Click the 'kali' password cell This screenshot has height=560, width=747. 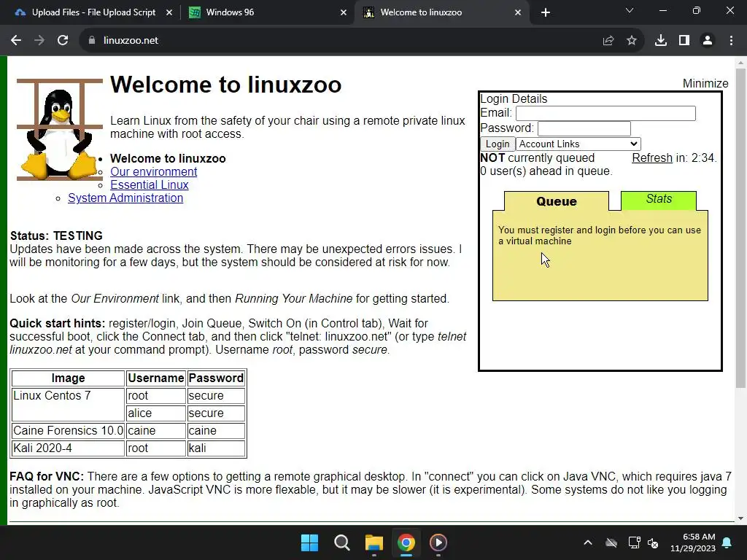point(216,448)
